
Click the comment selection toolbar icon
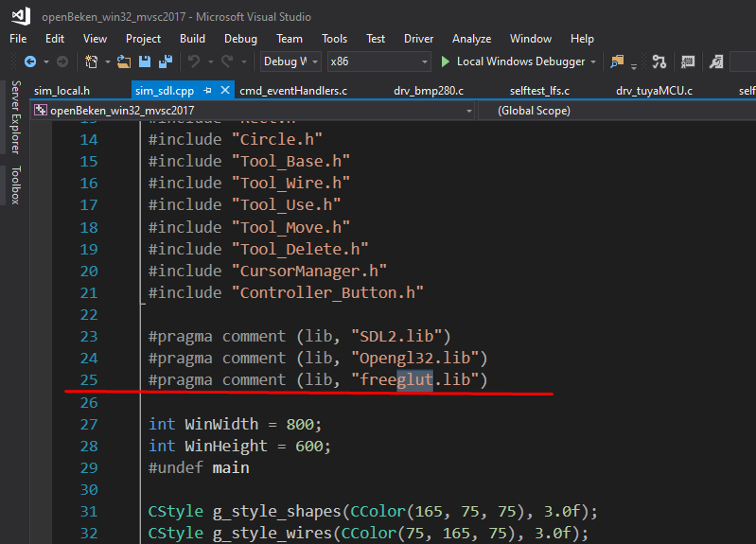(x=688, y=61)
